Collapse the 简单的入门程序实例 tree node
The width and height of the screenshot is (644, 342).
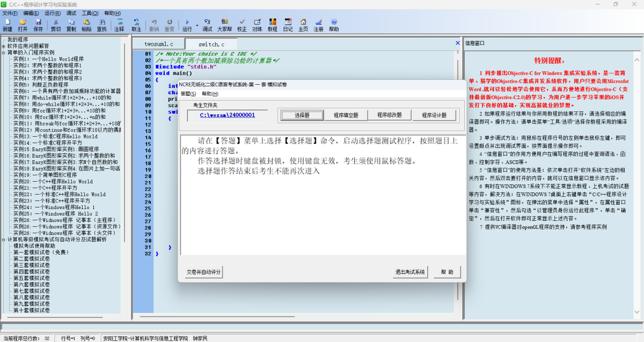pyautogui.click(x=4, y=53)
